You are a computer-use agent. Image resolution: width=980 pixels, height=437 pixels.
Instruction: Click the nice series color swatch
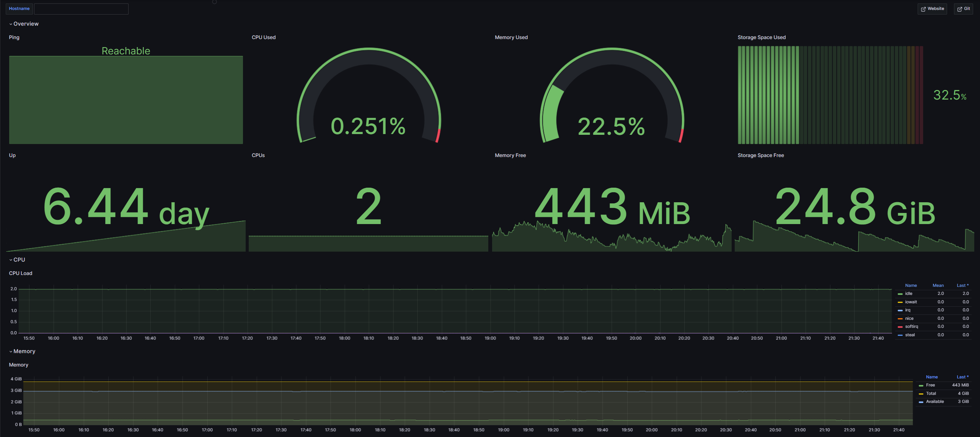pos(900,319)
